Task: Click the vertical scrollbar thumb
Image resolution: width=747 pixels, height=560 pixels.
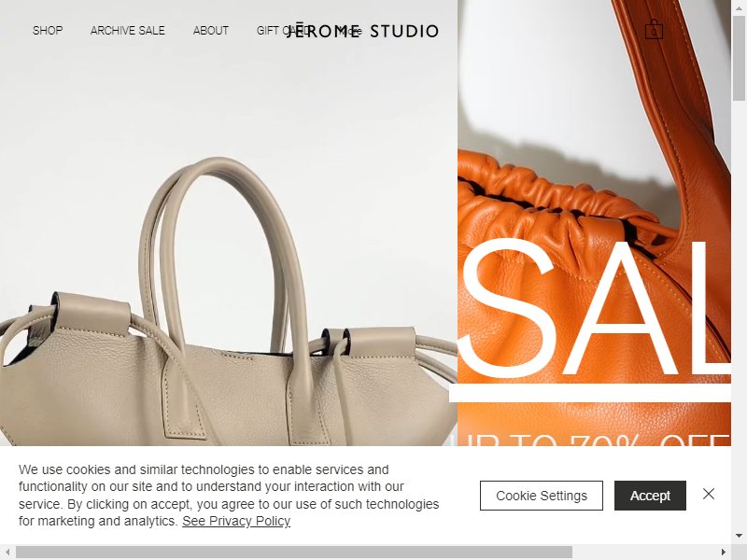Action: 739,57
